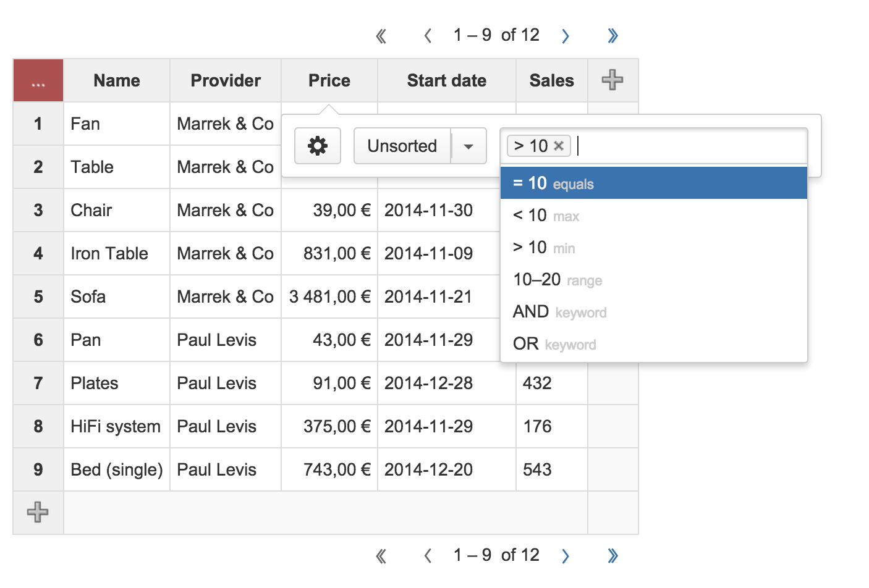Click the gear settings icon in filter popup
This screenshot has height=588, width=869.
click(318, 146)
